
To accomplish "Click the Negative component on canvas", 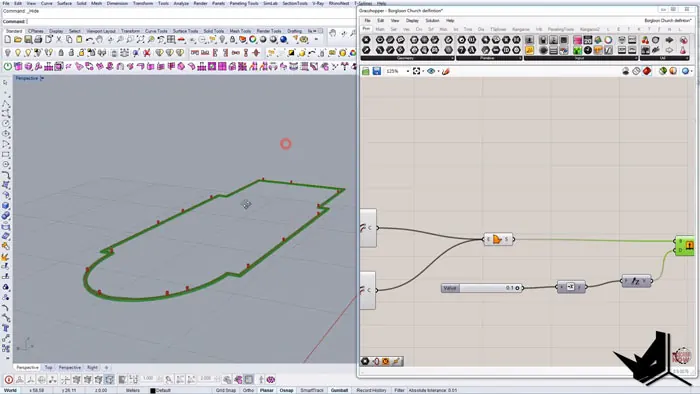I will pos(571,287).
